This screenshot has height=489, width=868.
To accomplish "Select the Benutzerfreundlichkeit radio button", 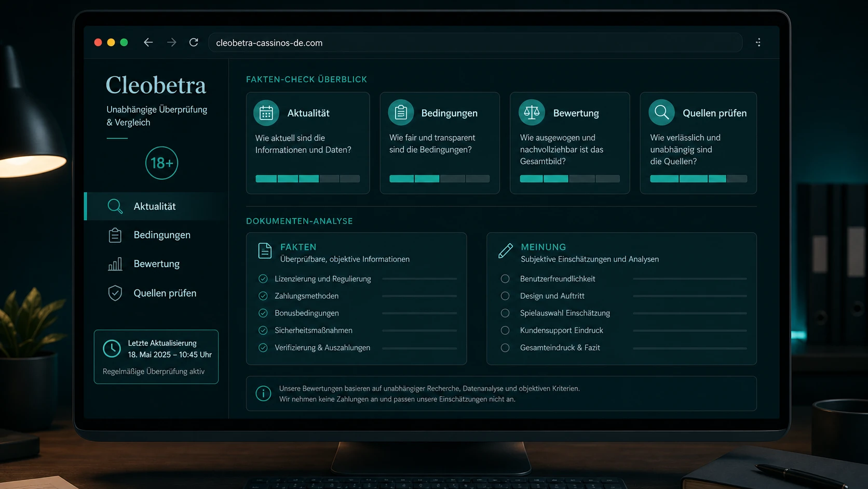I will coord(505,279).
